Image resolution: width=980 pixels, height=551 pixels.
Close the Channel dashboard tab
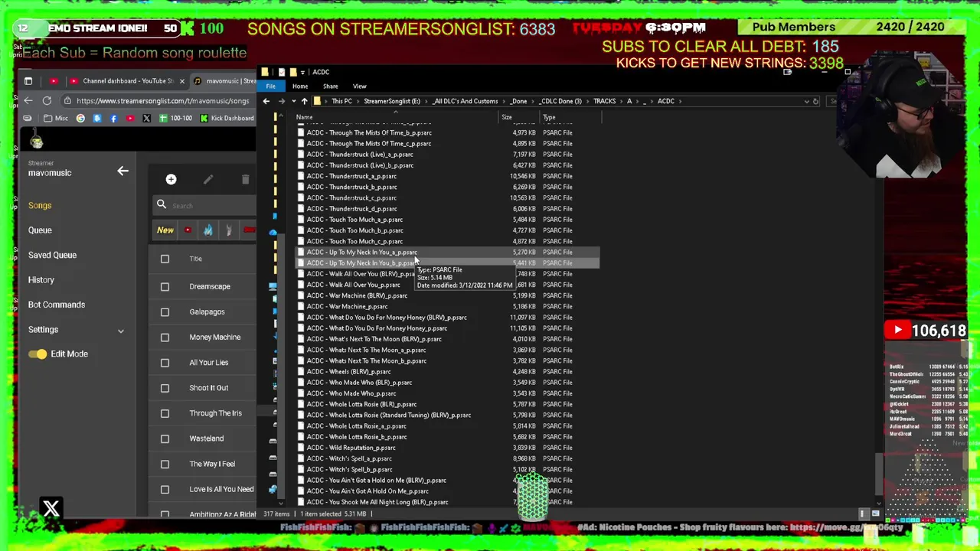pos(181,80)
